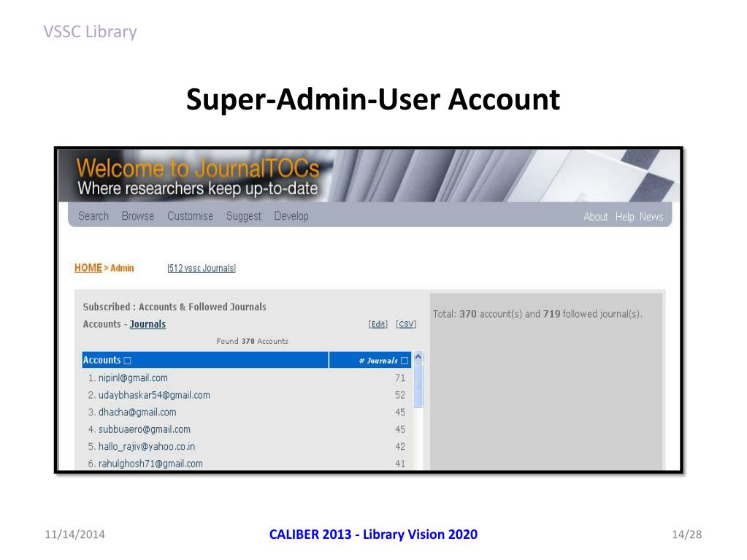This screenshot has height=560, width=747.
Task: Select account subbuaero@gmail.com
Action: [x=145, y=429]
